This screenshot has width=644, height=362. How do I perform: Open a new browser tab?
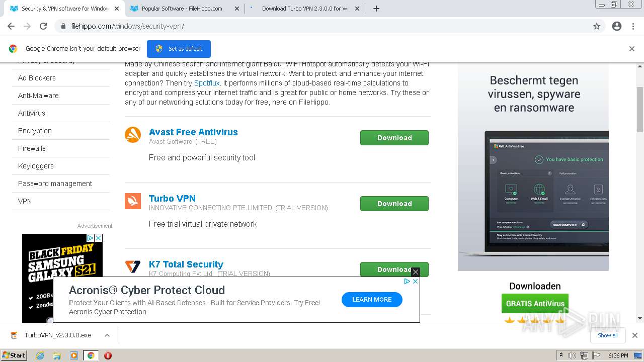(x=376, y=9)
